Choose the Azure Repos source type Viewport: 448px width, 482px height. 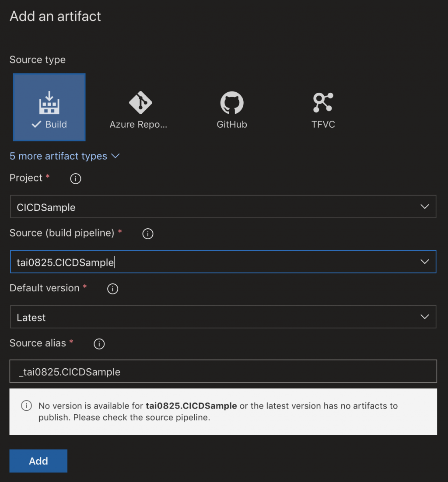pyautogui.click(x=139, y=110)
